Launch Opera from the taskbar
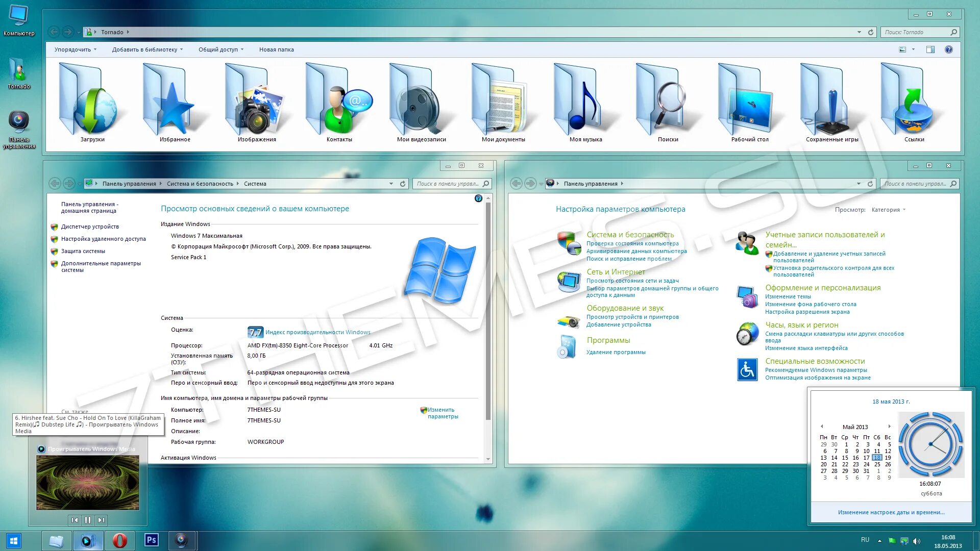 (119, 540)
